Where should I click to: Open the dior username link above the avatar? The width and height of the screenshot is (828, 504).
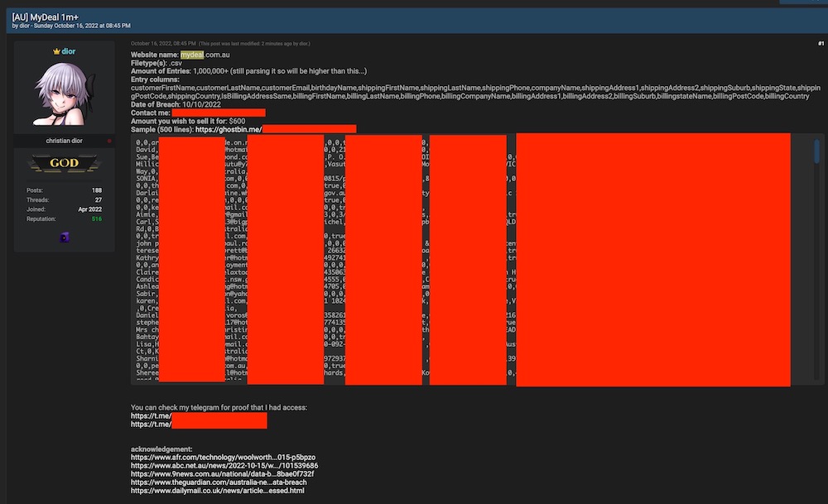pyautogui.click(x=68, y=51)
